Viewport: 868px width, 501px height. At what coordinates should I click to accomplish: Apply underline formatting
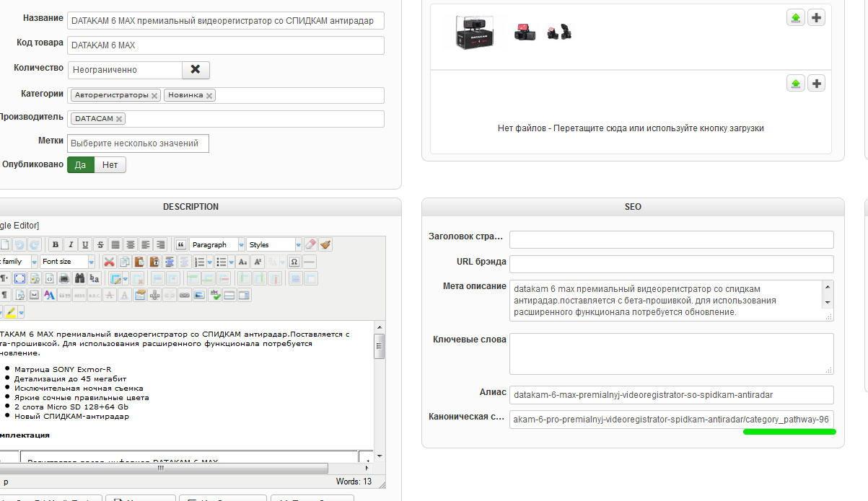[x=85, y=244]
